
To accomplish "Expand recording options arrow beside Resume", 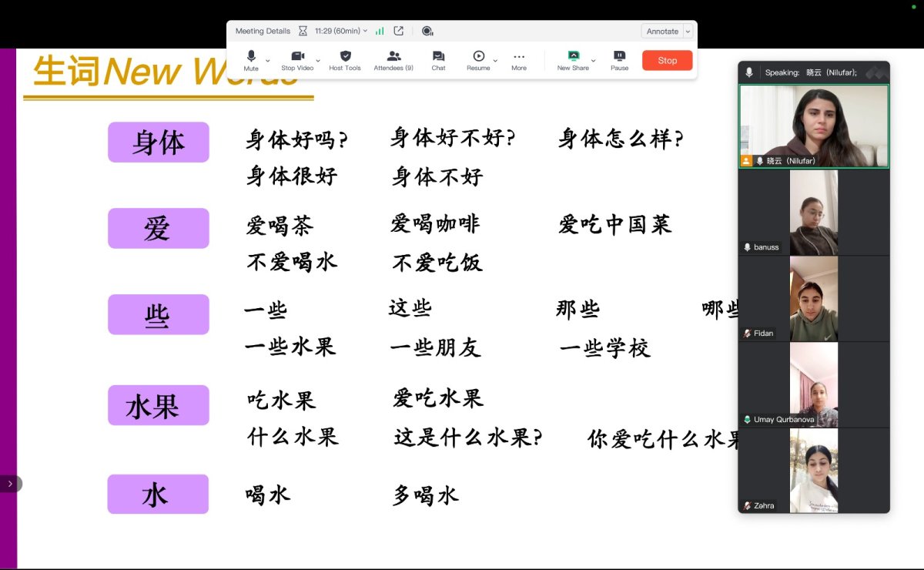I will click(x=495, y=60).
